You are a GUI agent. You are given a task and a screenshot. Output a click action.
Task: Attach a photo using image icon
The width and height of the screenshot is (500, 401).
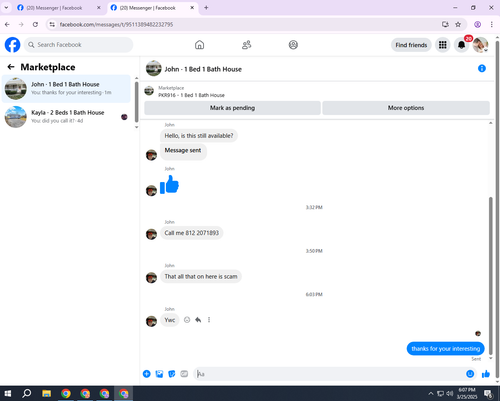click(x=159, y=374)
